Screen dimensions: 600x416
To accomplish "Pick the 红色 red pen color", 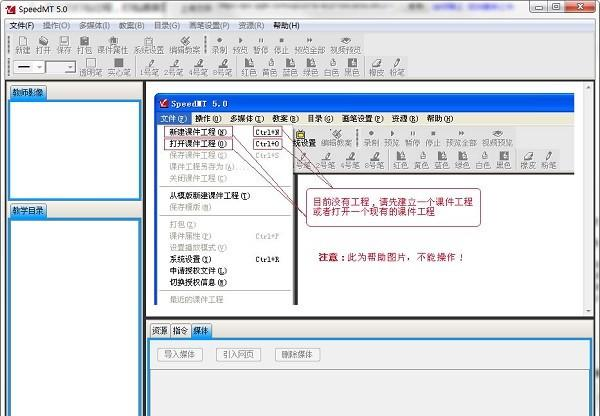I will coord(249,67).
